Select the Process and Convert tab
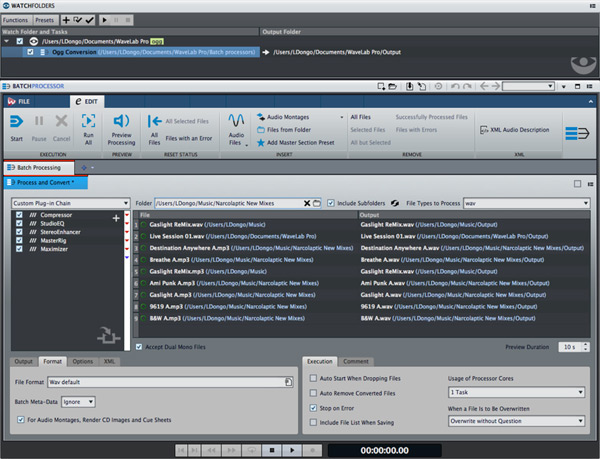This screenshot has height=459, width=600. pyautogui.click(x=46, y=182)
